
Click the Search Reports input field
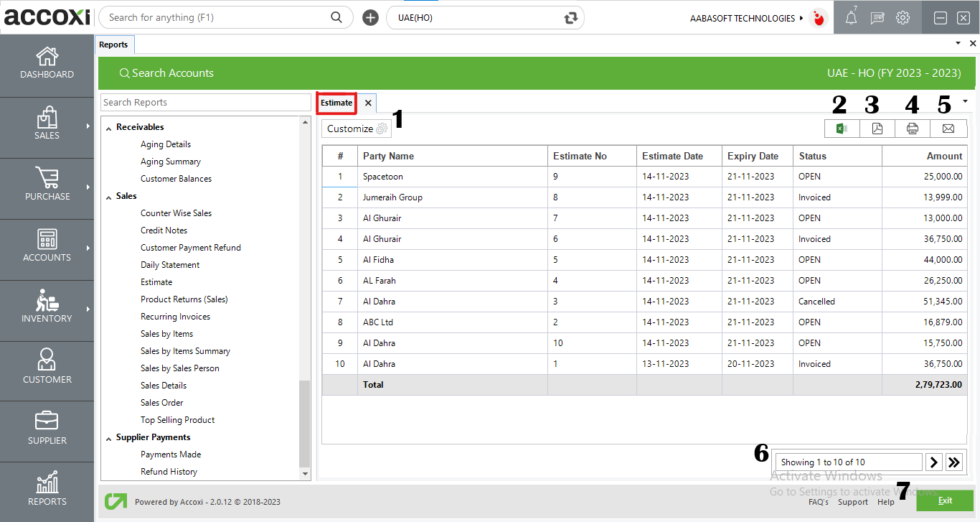206,102
